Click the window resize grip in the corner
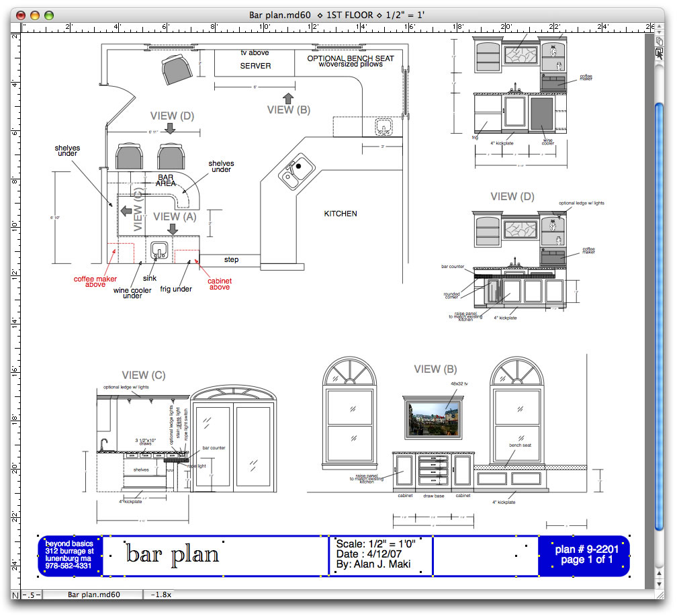Screen dimensions: 679x616 coord(659,595)
